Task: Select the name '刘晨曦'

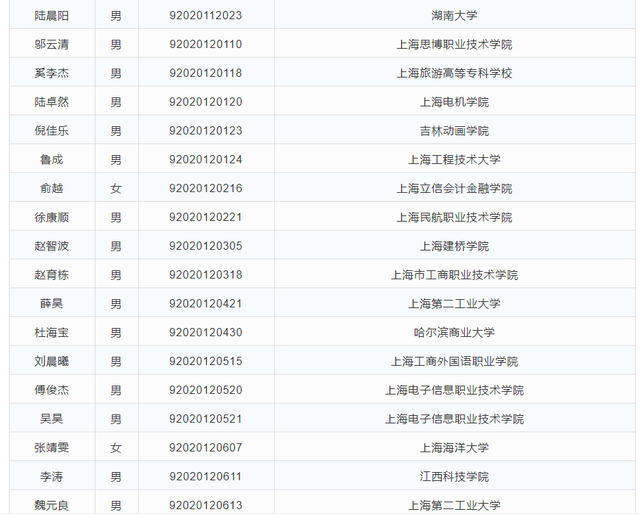Action: pyautogui.click(x=51, y=361)
